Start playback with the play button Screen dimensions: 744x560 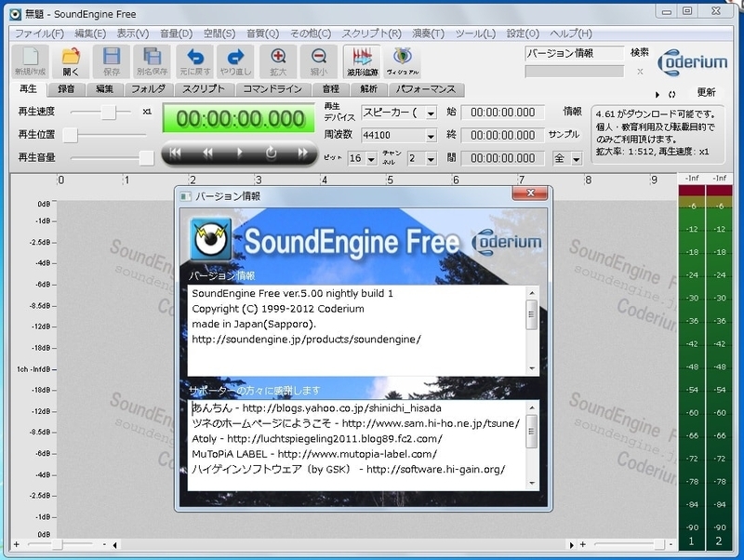(239, 153)
